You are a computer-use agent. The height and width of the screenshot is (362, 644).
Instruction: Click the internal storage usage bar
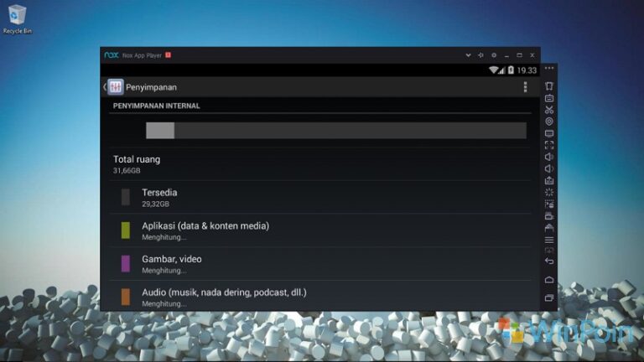point(335,130)
